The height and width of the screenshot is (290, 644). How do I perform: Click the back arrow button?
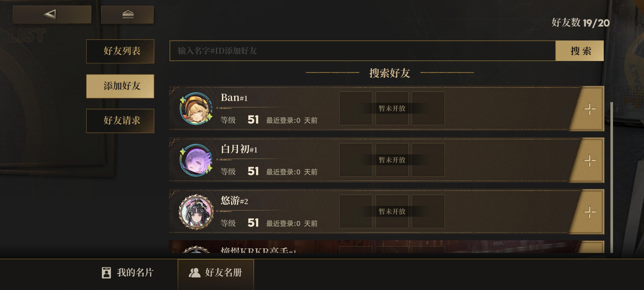tap(52, 14)
